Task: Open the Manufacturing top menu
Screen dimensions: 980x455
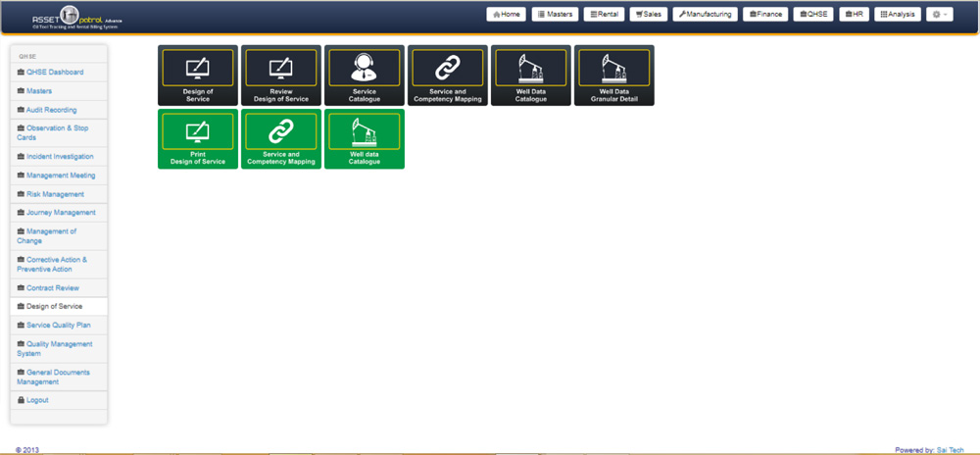Action: coord(705,15)
